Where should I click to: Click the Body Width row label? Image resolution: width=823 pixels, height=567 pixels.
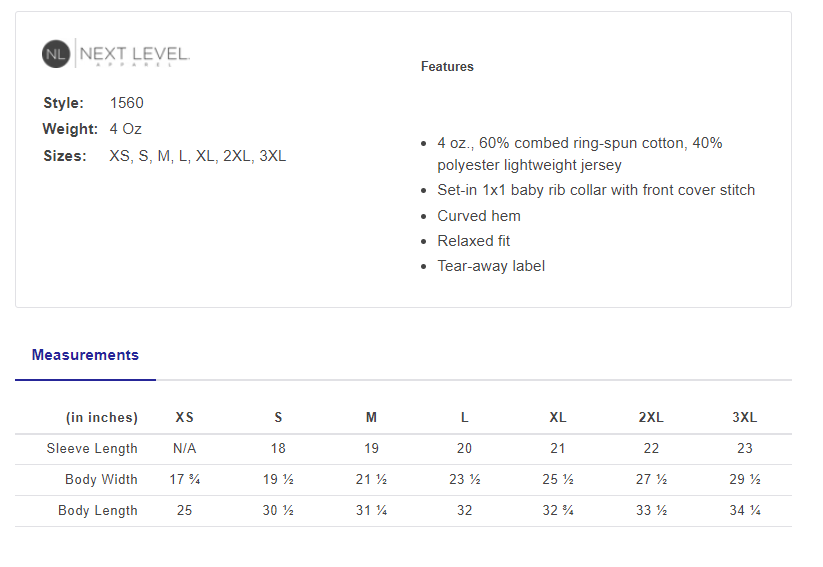click(101, 480)
